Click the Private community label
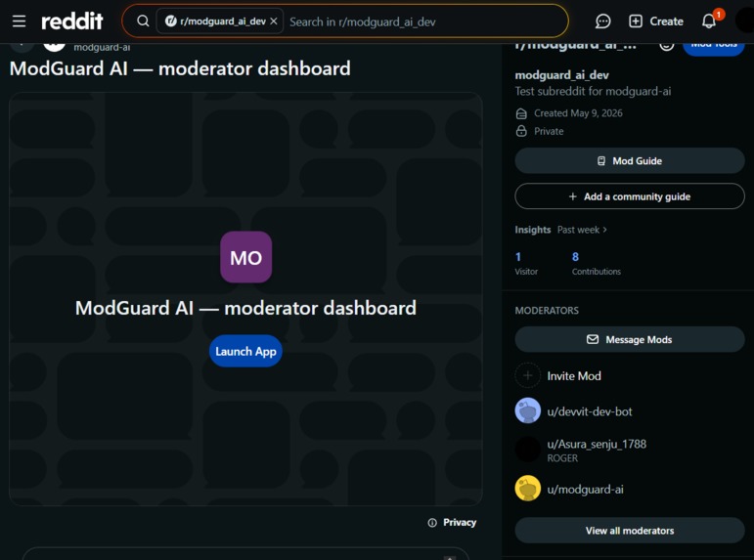 coord(549,131)
